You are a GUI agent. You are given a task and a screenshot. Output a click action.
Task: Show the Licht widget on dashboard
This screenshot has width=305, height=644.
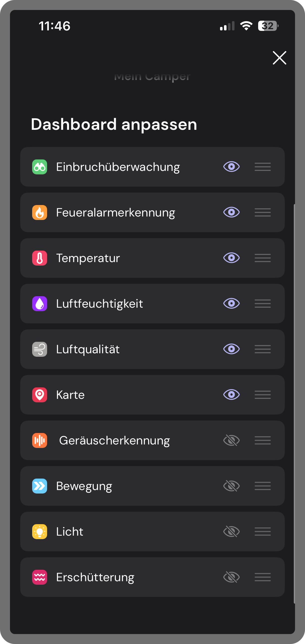point(231,531)
